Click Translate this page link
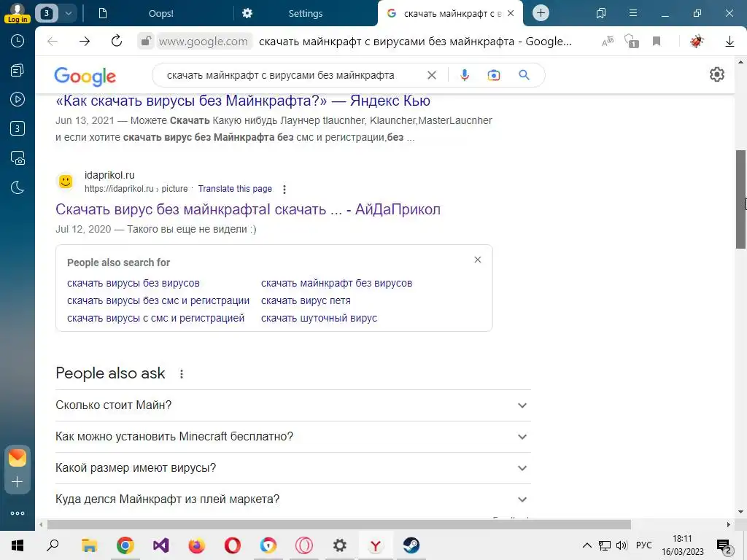Viewport: 747px width, 560px height. point(235,189)
